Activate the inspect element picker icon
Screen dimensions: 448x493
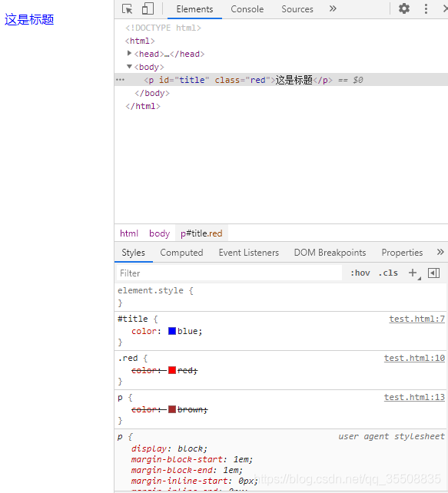(x=127, y=8)
